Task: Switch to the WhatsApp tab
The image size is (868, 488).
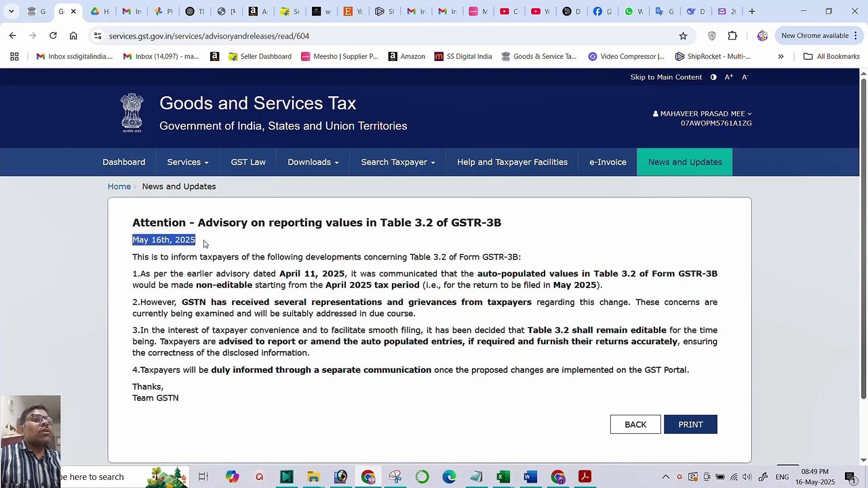Action: (633, 11)
